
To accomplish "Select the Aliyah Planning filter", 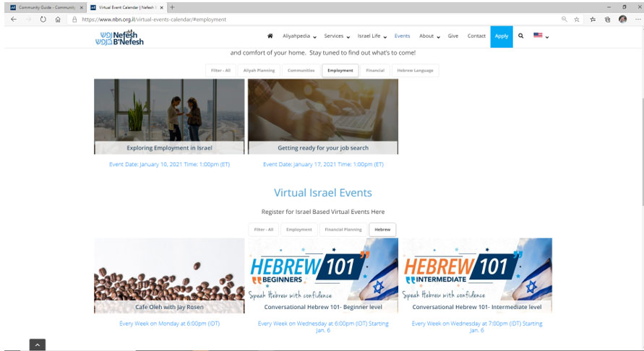I will pos(259,71).
